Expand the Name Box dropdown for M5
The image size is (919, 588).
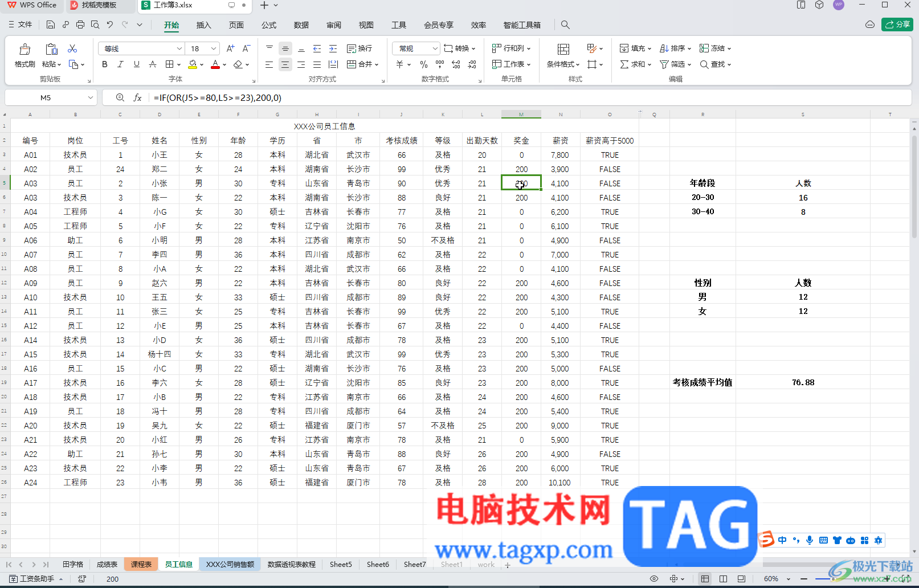coord(90,98)
